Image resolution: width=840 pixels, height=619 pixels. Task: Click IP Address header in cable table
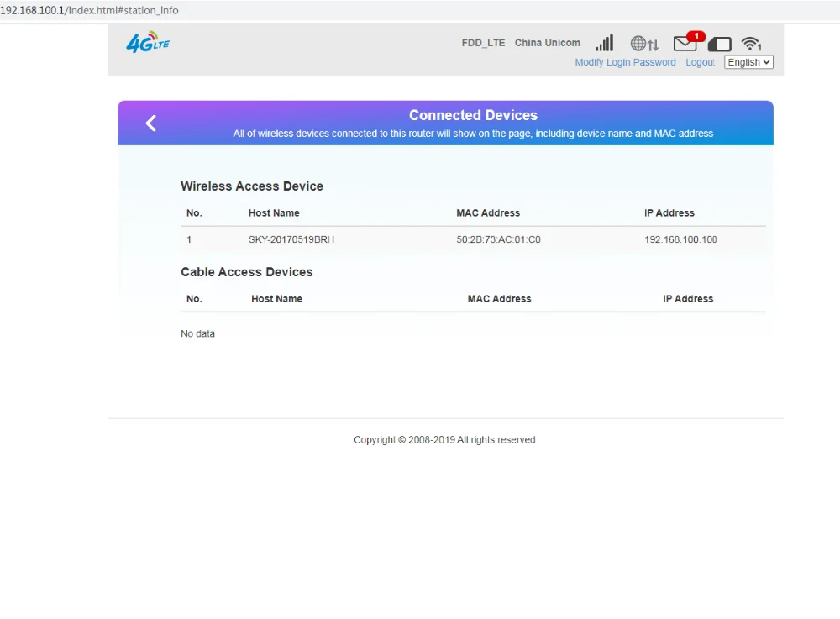coord(688,299)
